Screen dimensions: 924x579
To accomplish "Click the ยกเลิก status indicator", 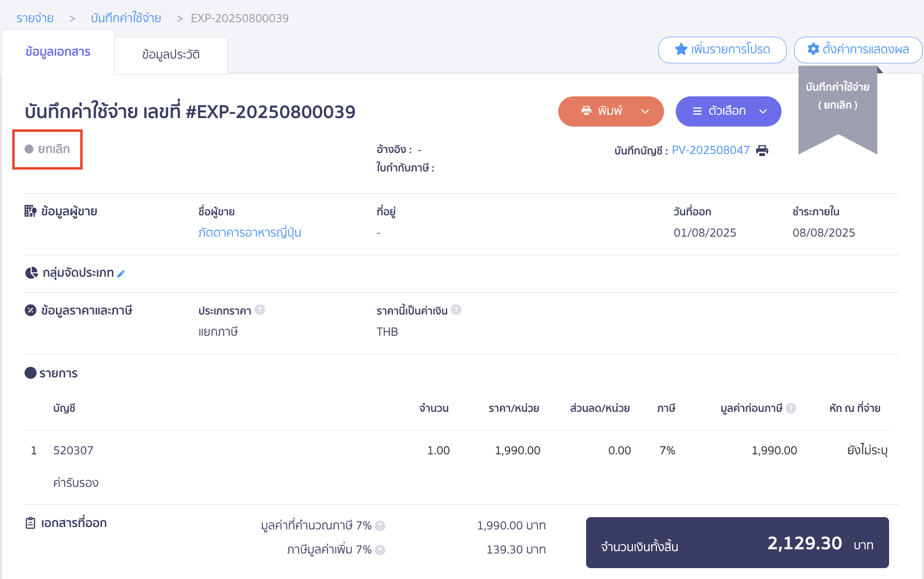I will pos(48,149).
